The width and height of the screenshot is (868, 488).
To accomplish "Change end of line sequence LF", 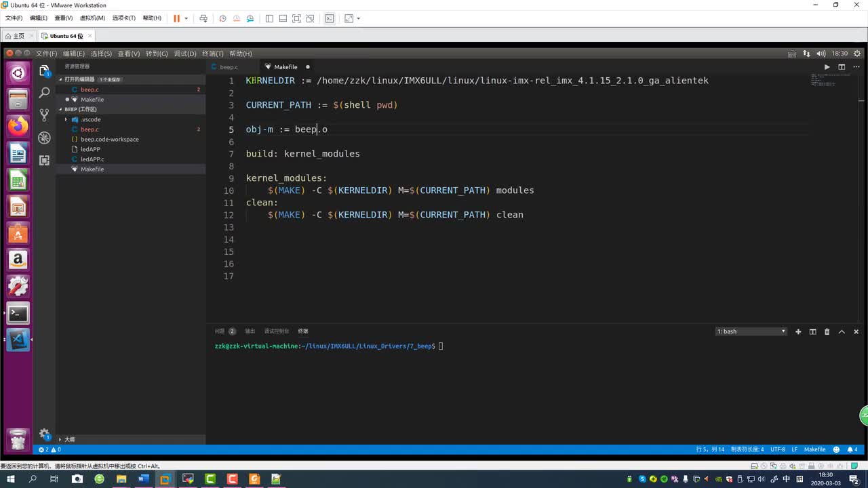I will (794, 449).
